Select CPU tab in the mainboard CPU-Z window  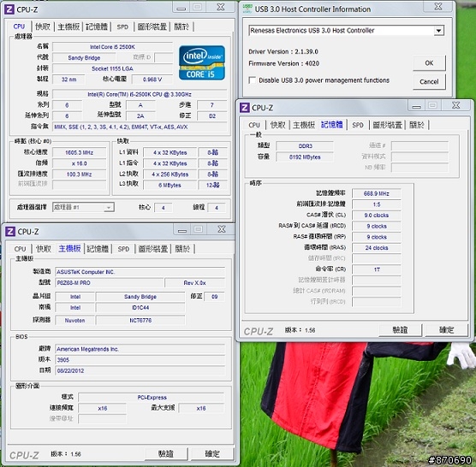pos(20,249)
